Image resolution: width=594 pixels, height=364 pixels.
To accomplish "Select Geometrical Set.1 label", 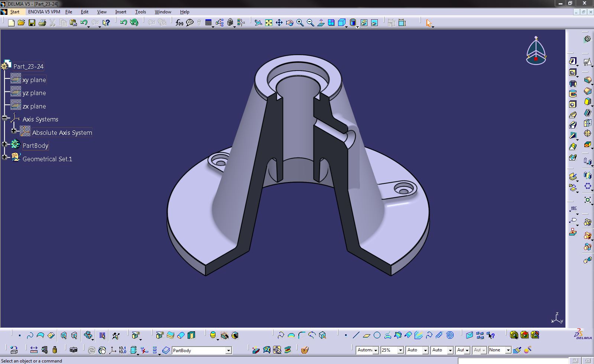I will [47, 159].
